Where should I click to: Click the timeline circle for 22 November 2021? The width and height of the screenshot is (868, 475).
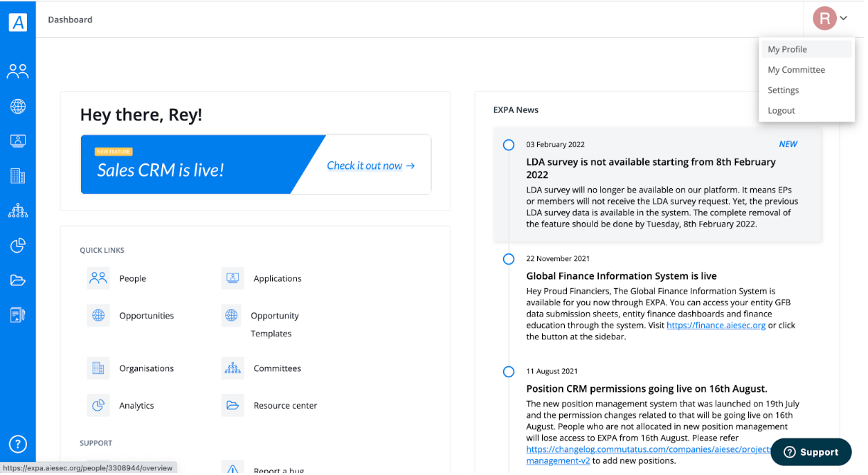pyautogui.click(x=509, y=259)
